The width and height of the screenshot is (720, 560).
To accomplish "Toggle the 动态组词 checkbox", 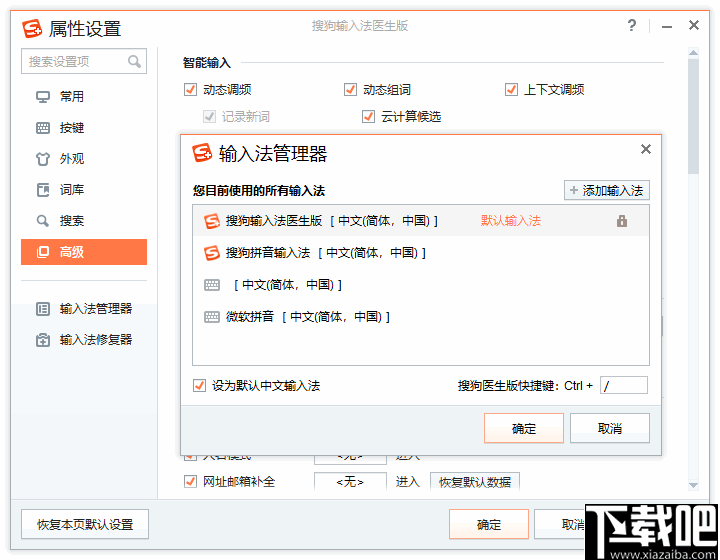I will 350,90.
